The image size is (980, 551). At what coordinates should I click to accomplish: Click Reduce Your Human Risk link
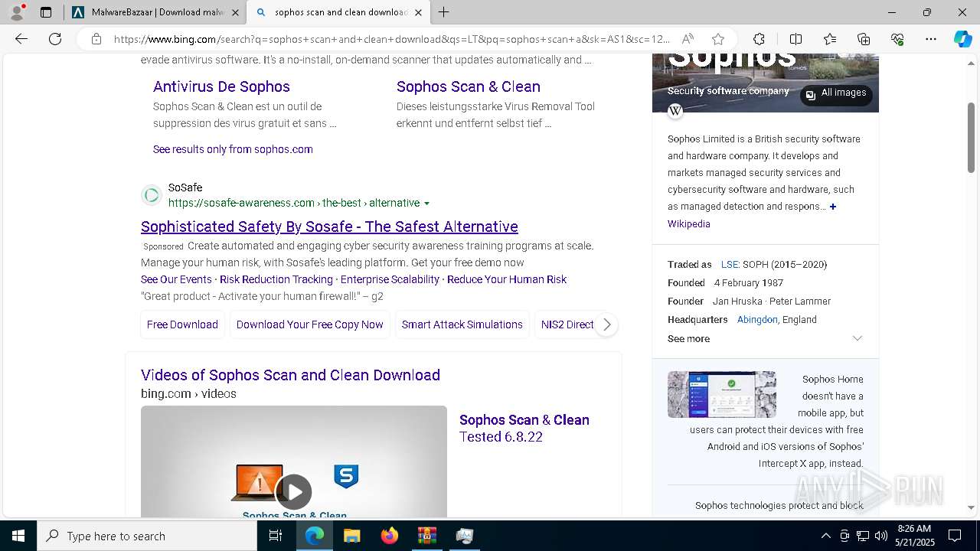[x=507, y=279]
